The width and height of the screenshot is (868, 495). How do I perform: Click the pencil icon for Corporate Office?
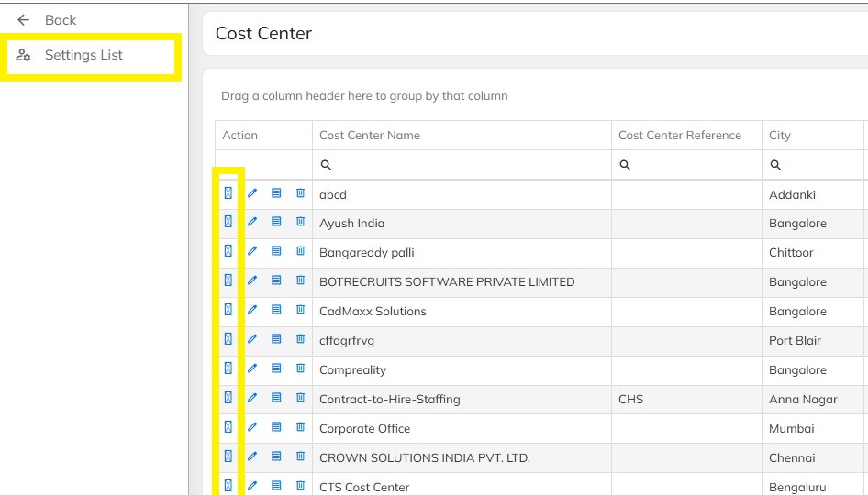(252, 428)
